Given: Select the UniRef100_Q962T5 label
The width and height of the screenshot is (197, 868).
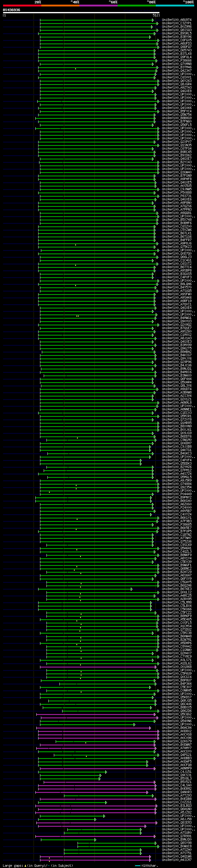Looking at the screenshot, I should click(x=177, y=349).
